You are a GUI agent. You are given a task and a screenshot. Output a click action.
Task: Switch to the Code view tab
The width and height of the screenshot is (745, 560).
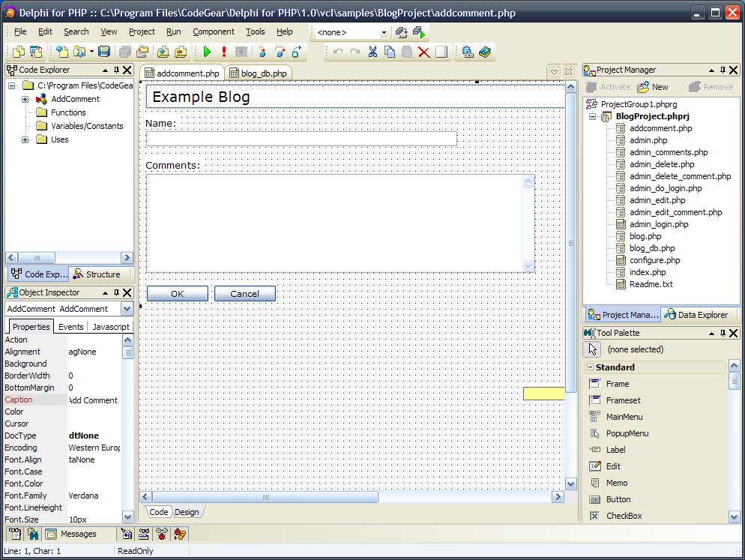[158, 512]
